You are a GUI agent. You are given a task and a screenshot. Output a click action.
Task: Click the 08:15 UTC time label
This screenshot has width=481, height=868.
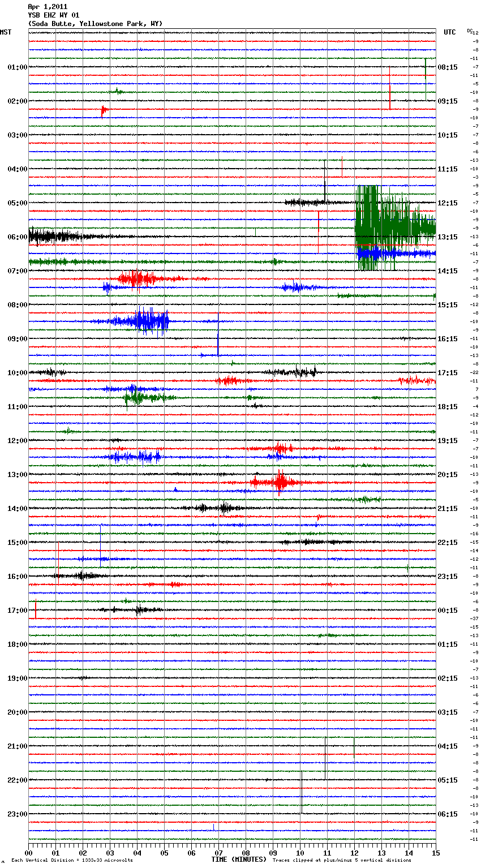pos(448,67)
